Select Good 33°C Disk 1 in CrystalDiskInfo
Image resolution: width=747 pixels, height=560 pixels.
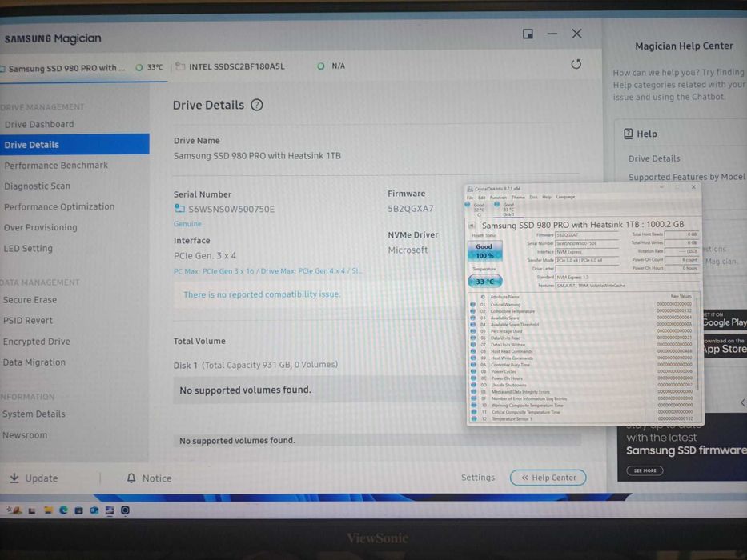(506, 209)
